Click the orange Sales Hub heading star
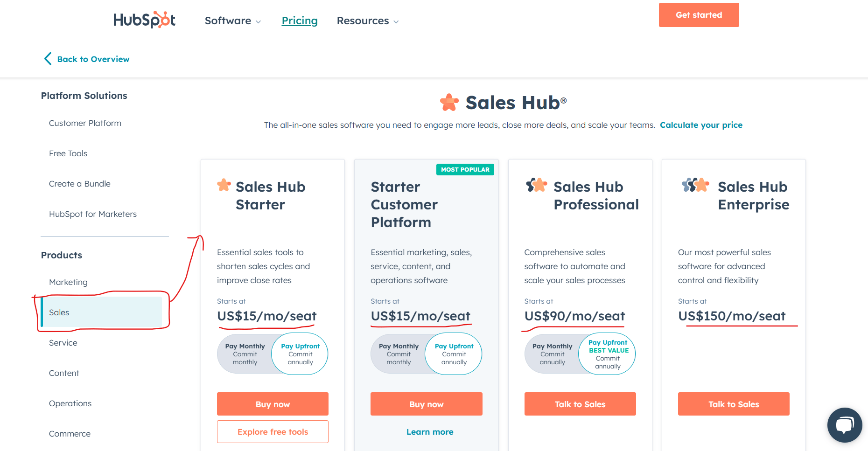The height and width of the screenshot is (451, 868). (x=449, y=103)
